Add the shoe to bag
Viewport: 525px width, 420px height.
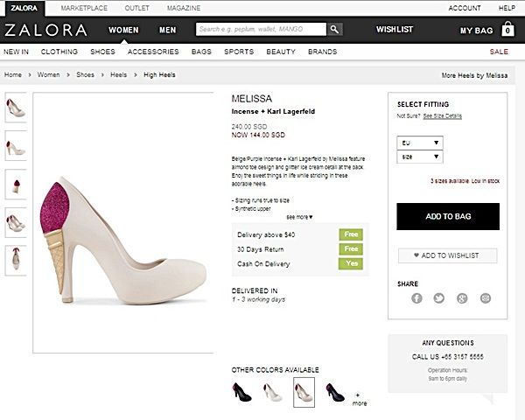pyautogui.click(x=448, y=216)
